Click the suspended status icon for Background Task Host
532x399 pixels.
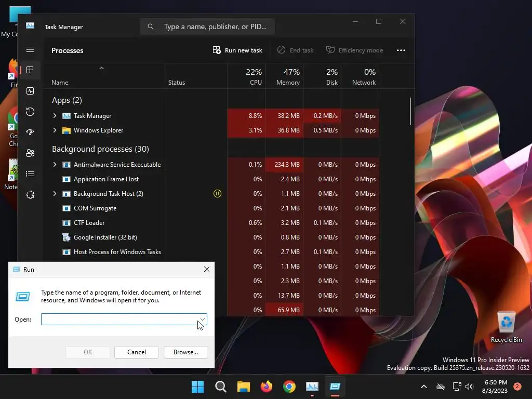[218, 194]
